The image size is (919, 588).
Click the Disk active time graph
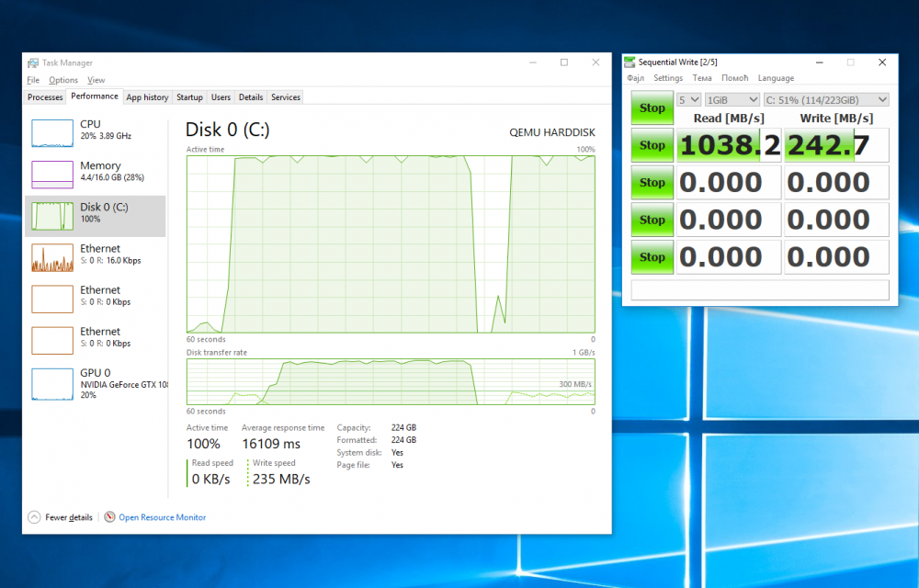pyautogui.click(x=391, y=244)
